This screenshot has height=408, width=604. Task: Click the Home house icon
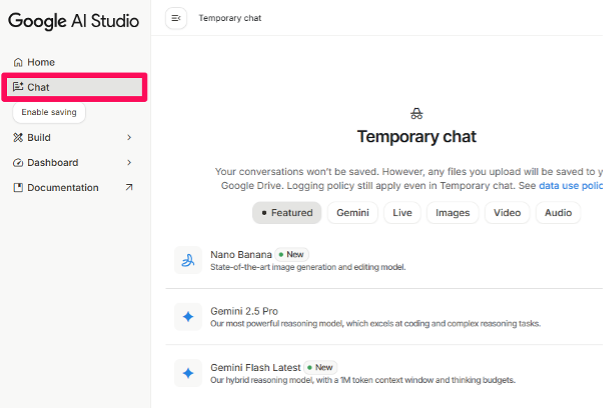pos(18,62)
